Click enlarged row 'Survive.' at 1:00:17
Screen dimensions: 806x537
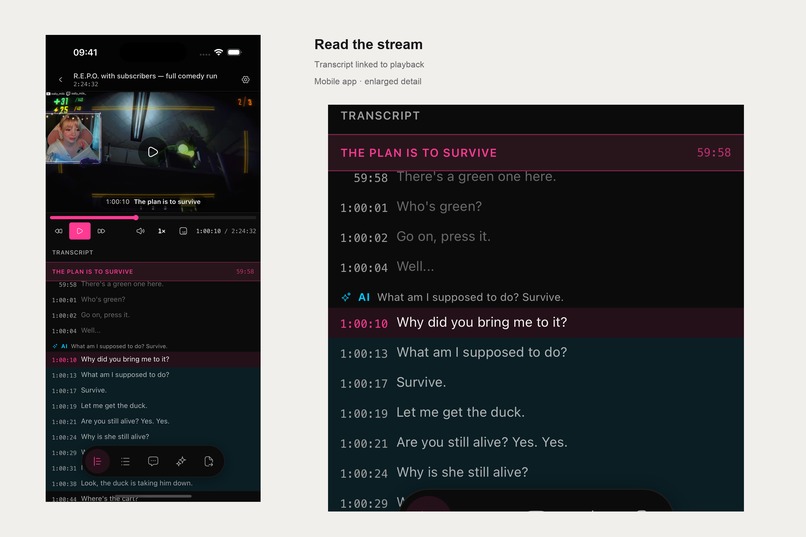click(536, 383)
